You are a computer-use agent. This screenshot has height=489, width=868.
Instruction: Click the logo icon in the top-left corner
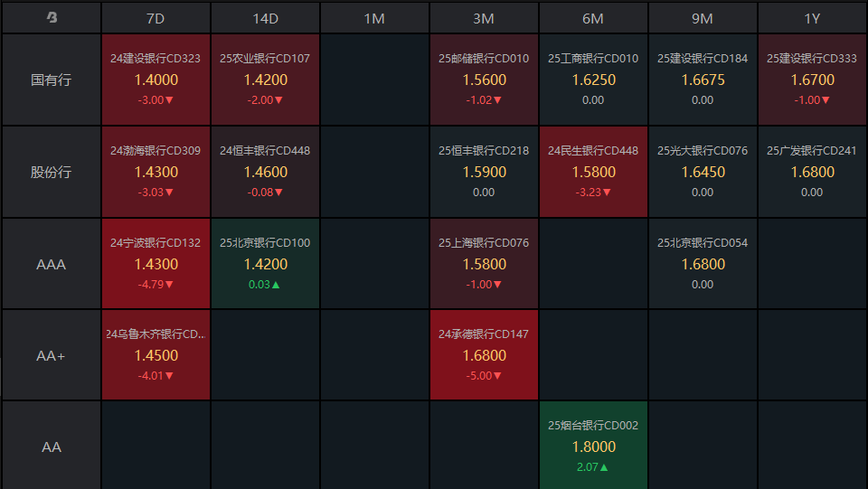click(x=52, y=17)
